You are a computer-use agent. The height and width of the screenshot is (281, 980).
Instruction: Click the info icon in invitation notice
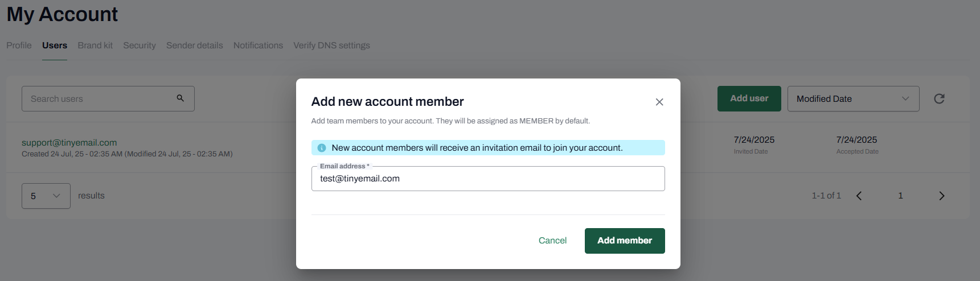322,148
